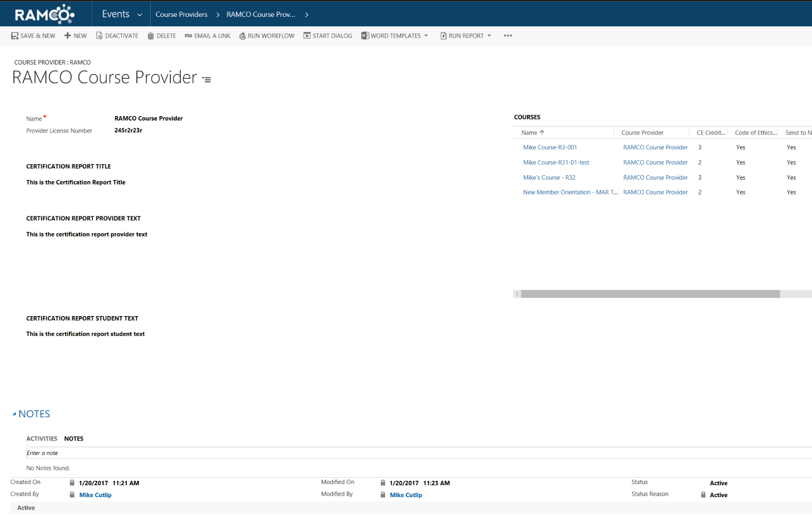Click Created On date 1/20/2017 11:21 AM
Screen dimensions: 812x515
tap(109, 483)
